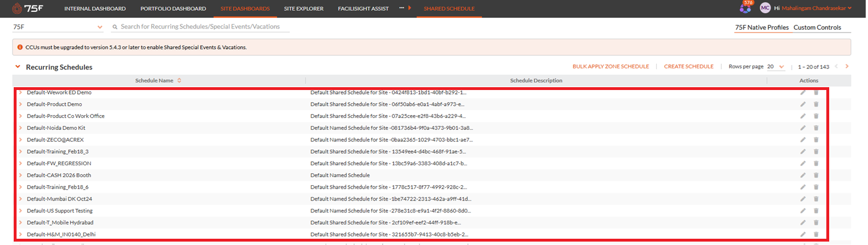Viewport: 868px width, 245px height.
Task: Expand the Default-Wework ED Demo row
Action: tap(20, 92)
